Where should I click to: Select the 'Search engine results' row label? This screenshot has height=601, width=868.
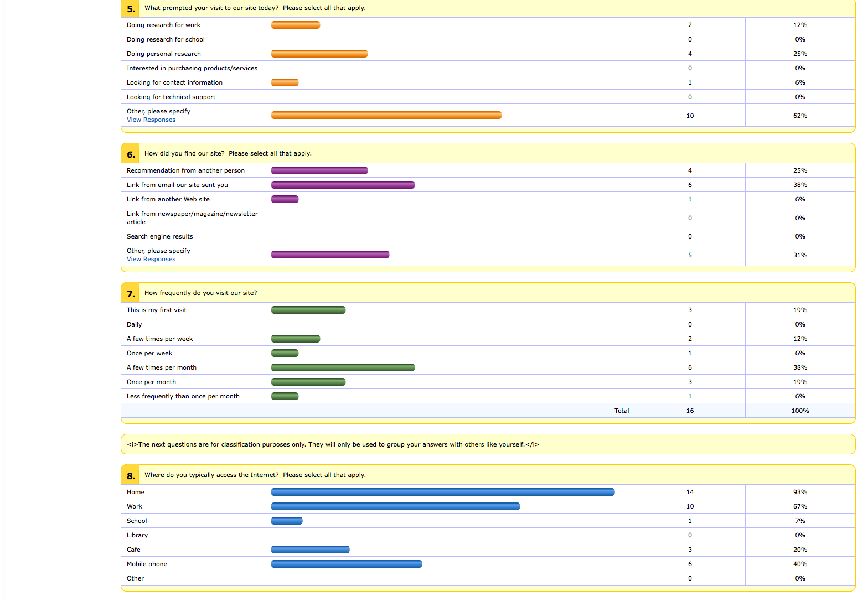click(159, 236)
